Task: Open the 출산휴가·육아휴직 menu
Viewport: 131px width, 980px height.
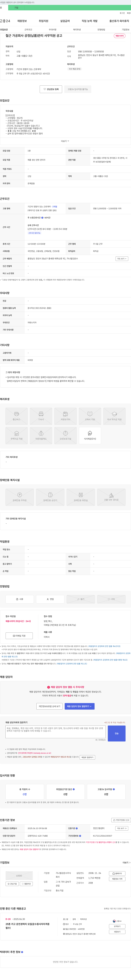Action: pyautogui.click(x=119, y=21)
